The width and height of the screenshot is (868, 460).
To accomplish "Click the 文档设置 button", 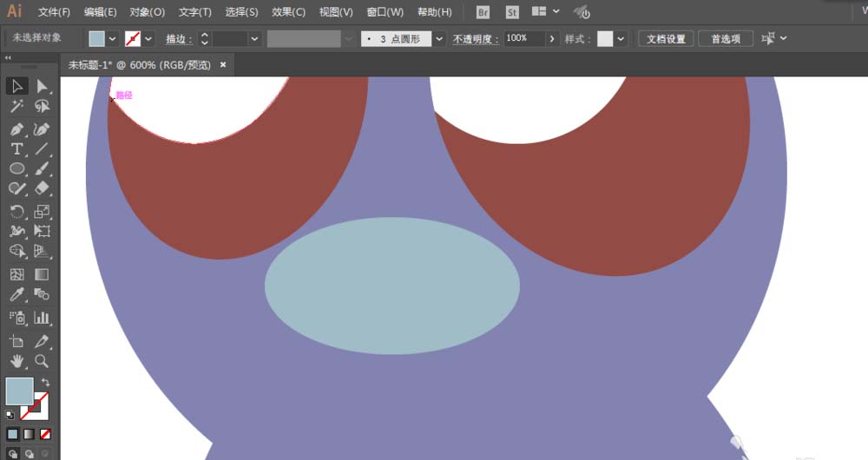I will 666,39.
